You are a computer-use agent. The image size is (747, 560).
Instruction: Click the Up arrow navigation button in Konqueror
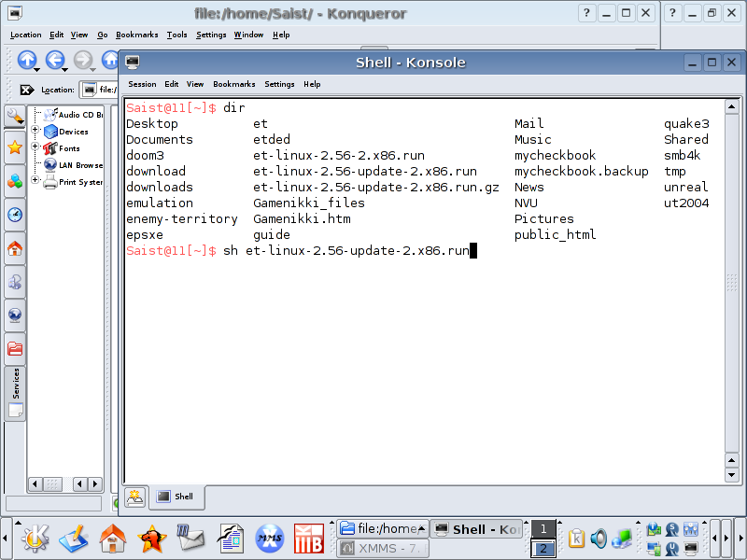click(26, 61)
